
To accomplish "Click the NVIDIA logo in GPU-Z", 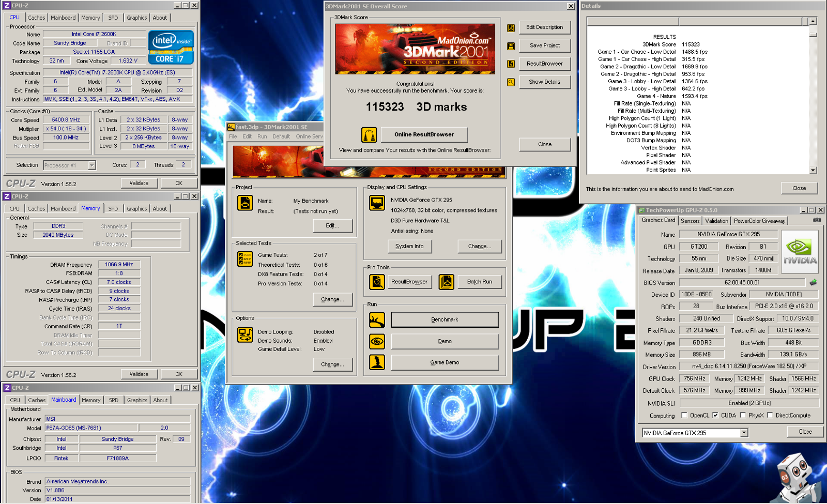I will click(800, 251).
